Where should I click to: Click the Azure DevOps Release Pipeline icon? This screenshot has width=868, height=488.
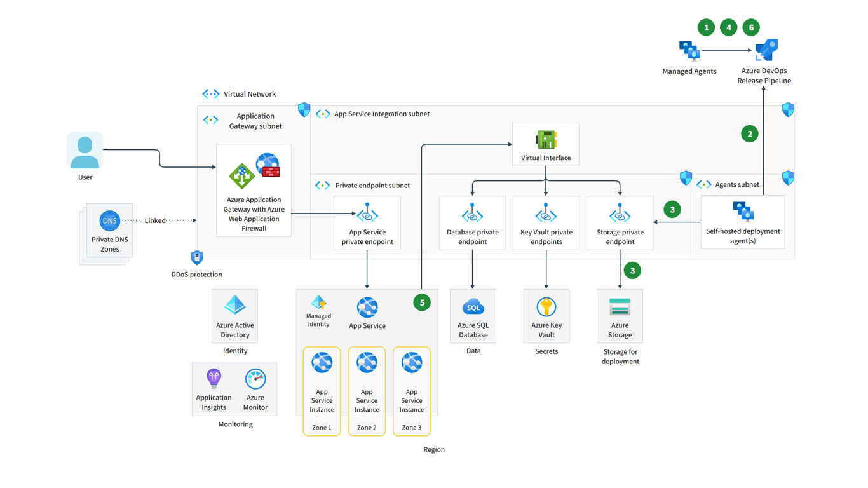coord(766,50)
